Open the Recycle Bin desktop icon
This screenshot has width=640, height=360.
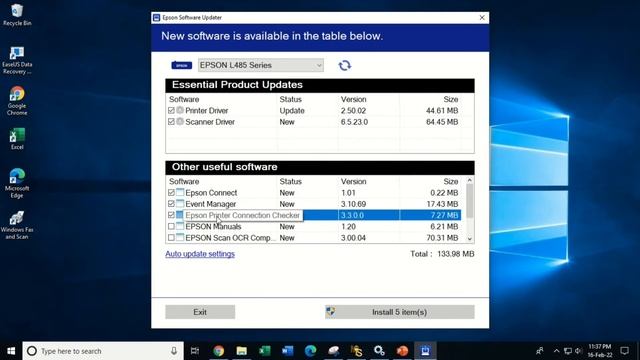pos(17,15)
